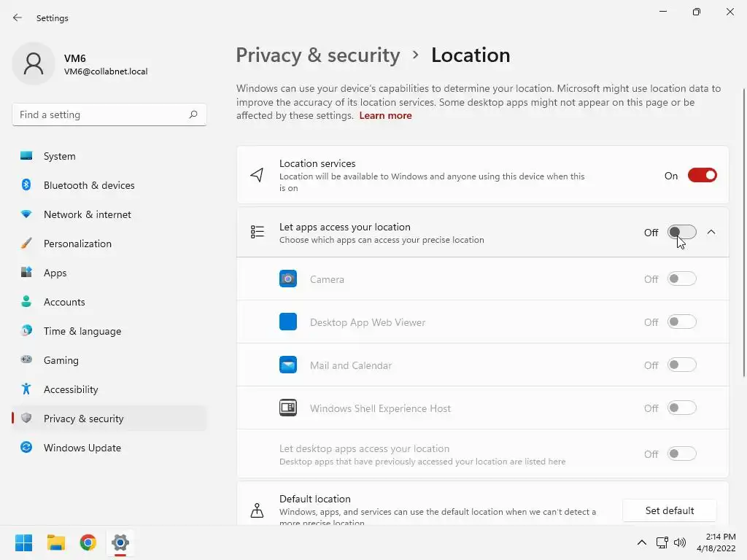Enable Let apps access your location
Viewport: 747px width, 560px height.
click(x=681, y=232)
